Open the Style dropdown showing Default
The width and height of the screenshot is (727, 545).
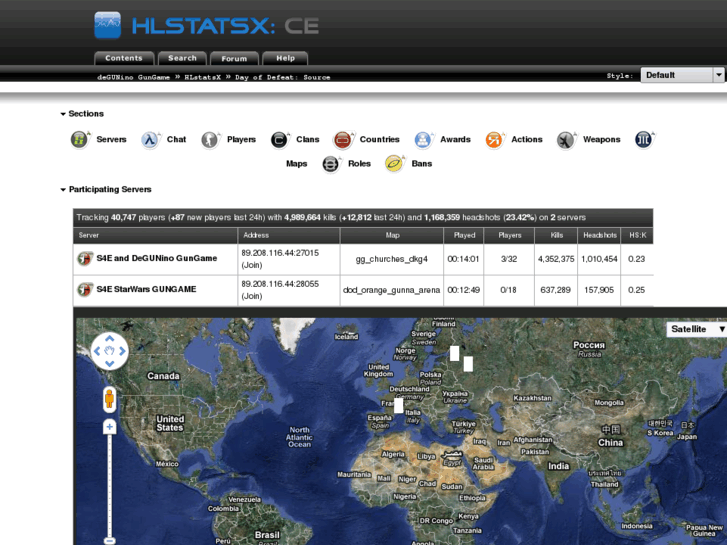(682, 75)
